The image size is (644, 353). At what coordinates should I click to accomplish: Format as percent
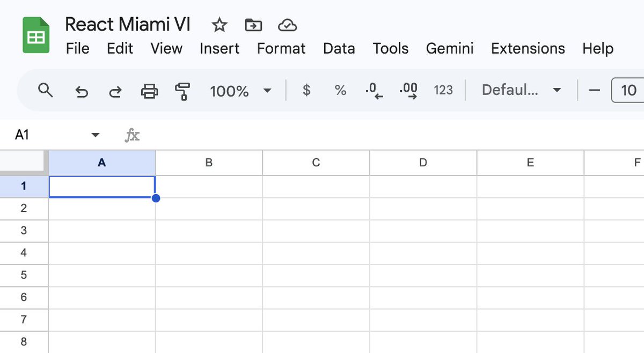(340, 90)
